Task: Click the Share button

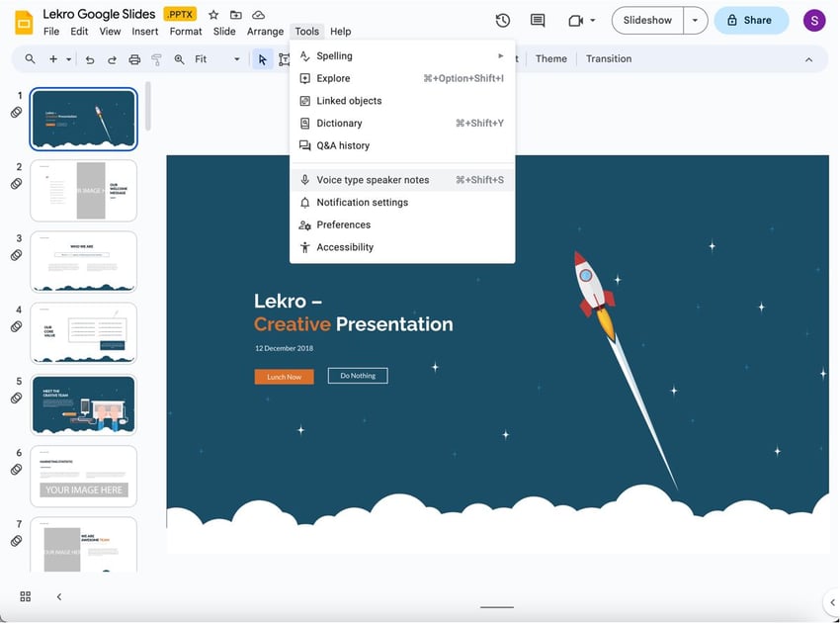Action: (x=751, y=20)
